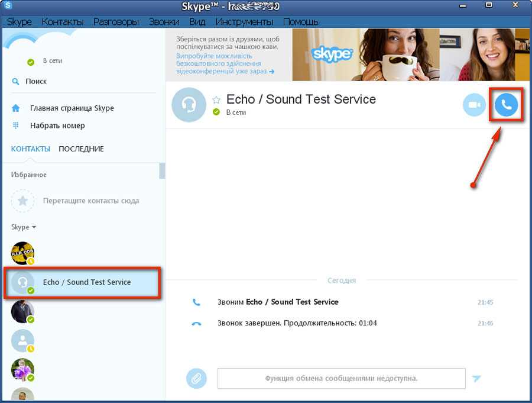
Task: Click Echo contact's large headset avatar
Action: click(189, 105)
